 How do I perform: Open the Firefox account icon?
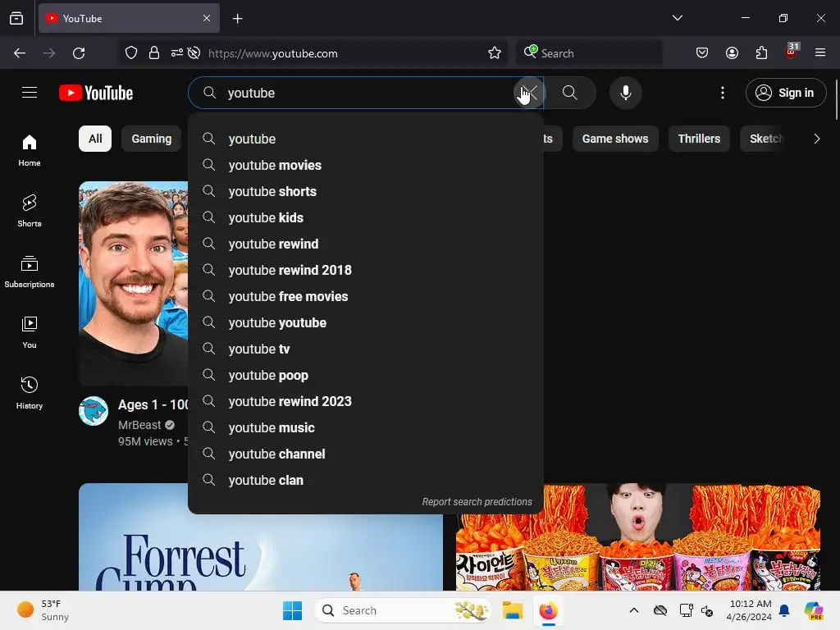(732, 53)
